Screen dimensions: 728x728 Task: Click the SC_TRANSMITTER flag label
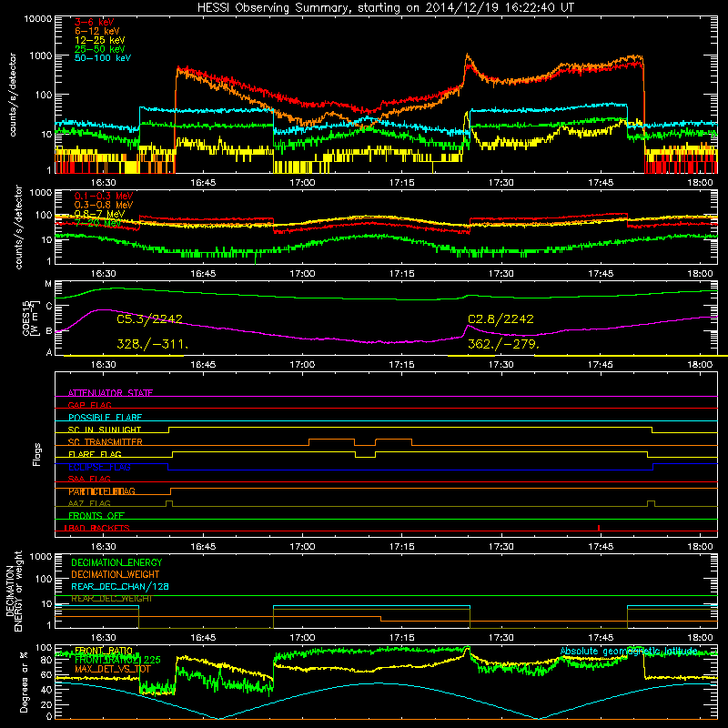106,442
